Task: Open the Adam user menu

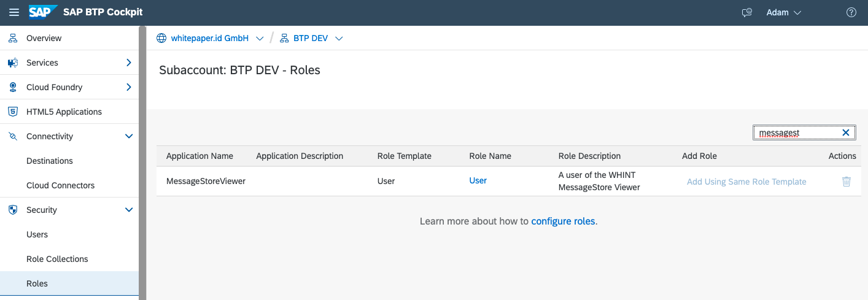Action: click(784, 12)
